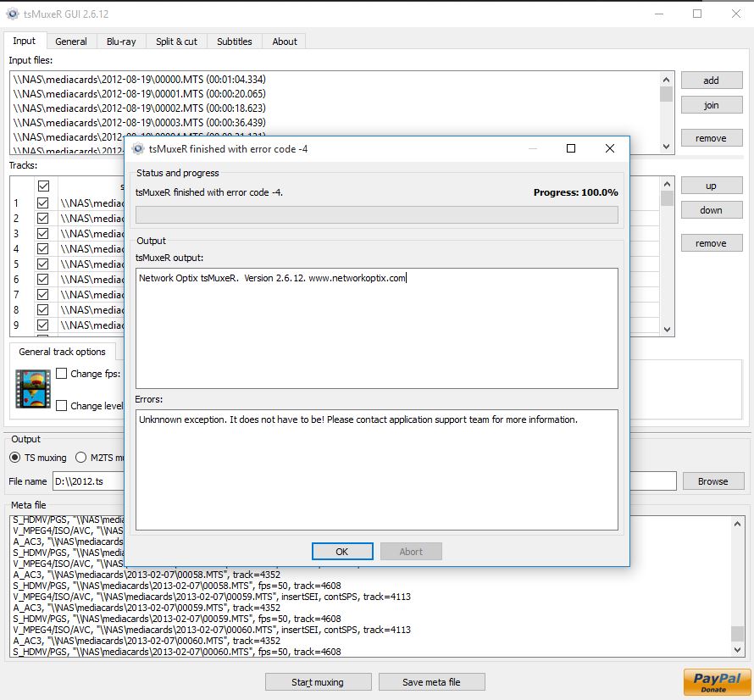Uncheck track 9 checkbox
Image resolution: width=754 pixels, height=700 pixels.
pos(43,325)
